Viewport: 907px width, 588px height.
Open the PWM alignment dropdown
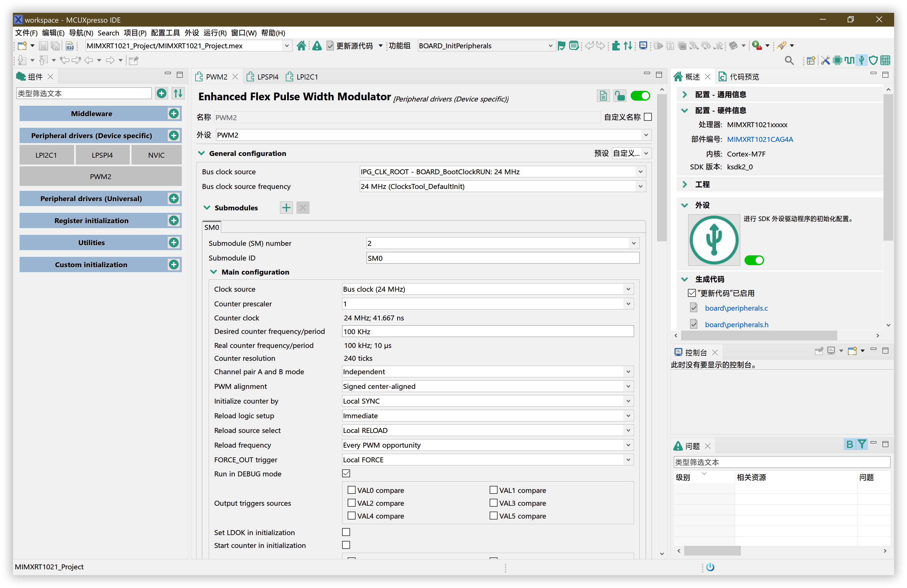point(488,386)
